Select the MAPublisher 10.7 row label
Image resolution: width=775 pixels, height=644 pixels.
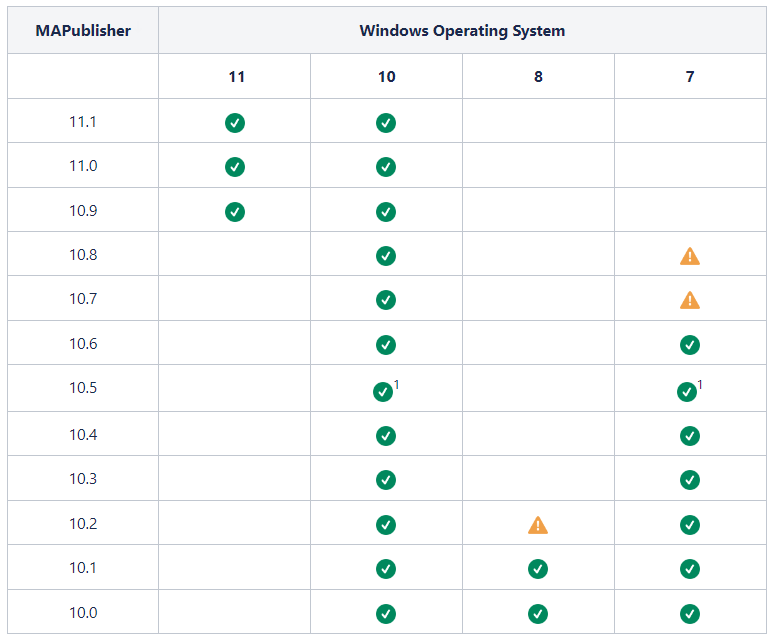coord(83,299)
